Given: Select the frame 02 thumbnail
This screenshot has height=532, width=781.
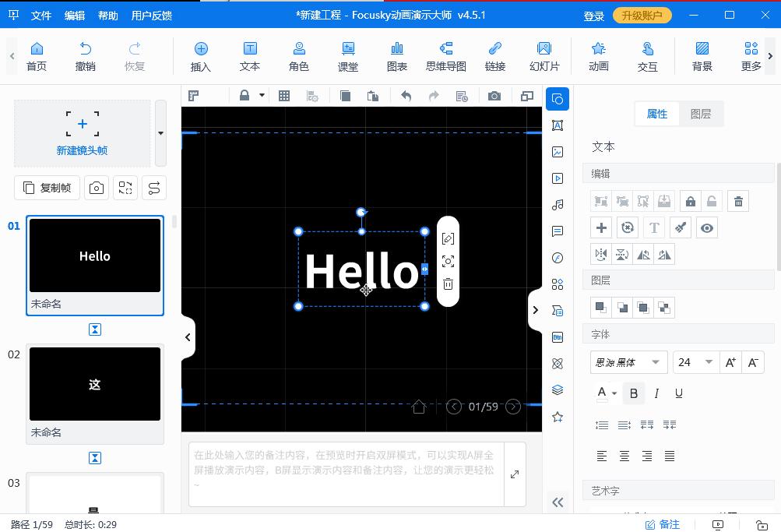Looking at the screenshot, I should (95, 384).
